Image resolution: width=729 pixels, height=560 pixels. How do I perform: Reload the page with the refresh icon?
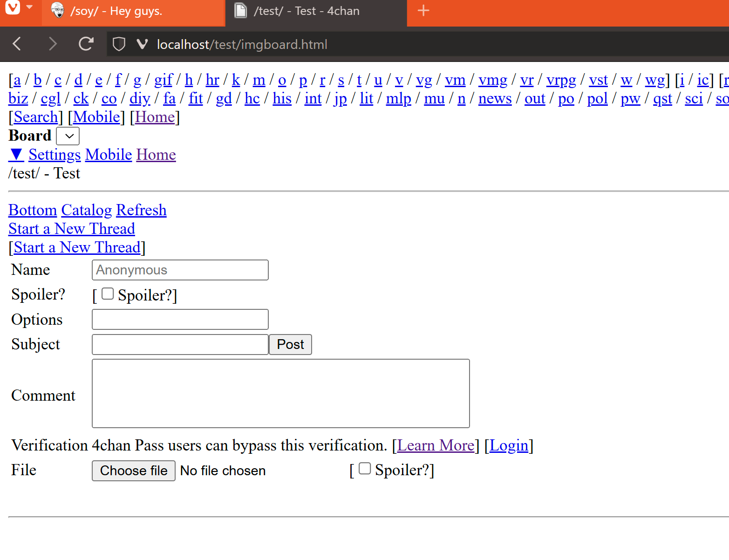[x=86, y=44]
